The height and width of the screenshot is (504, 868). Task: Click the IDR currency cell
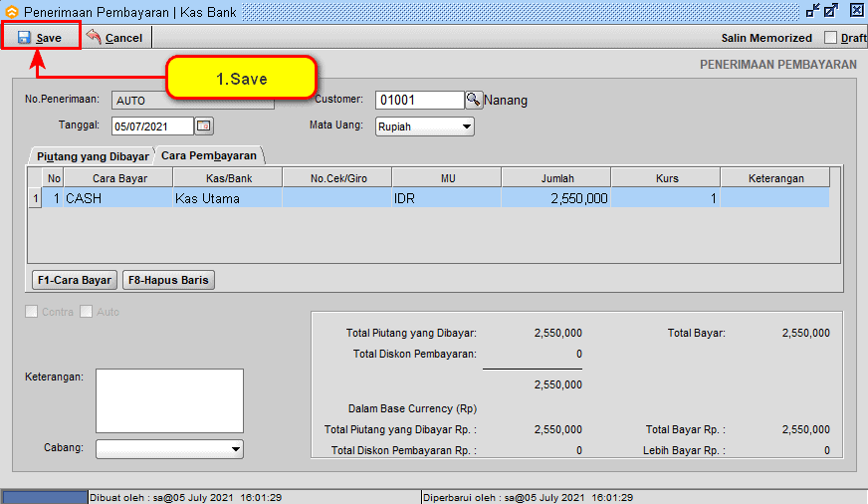pos(447,198)
